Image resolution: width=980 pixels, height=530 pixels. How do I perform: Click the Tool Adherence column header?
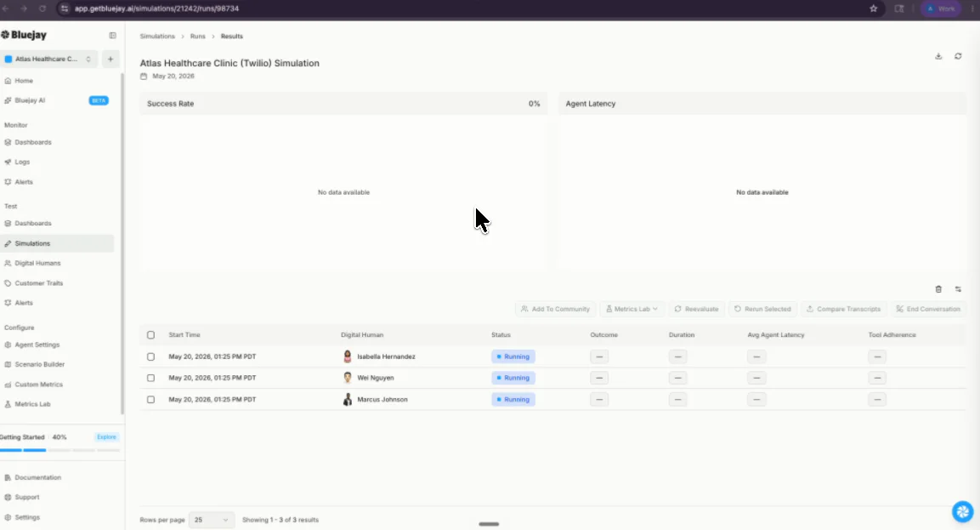pos(892,335)
